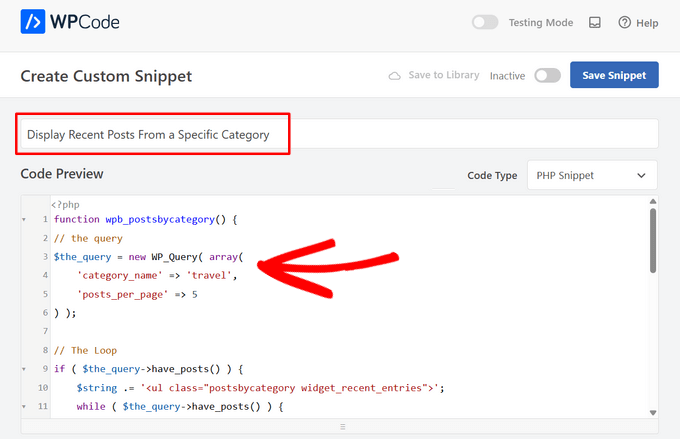
Task: Open the notifications inbox icon
Action: (594, 22)
